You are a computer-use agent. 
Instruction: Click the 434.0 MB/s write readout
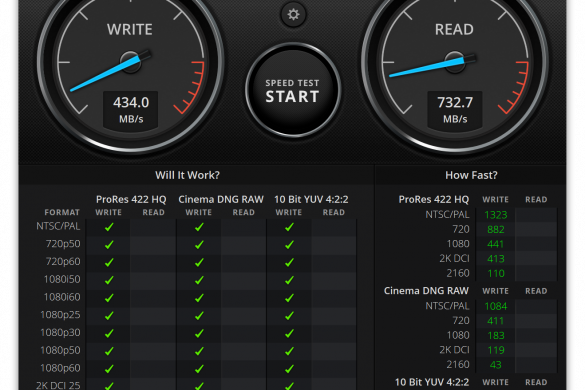click(x=131, y=110)
